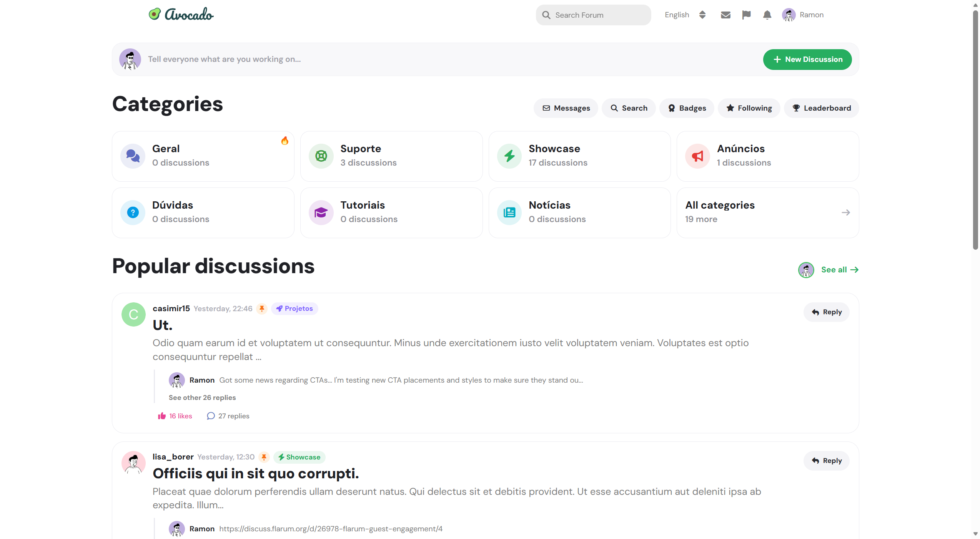Click lisa_borer's avatar
This screenshot has width=980, height=539.
133,463
